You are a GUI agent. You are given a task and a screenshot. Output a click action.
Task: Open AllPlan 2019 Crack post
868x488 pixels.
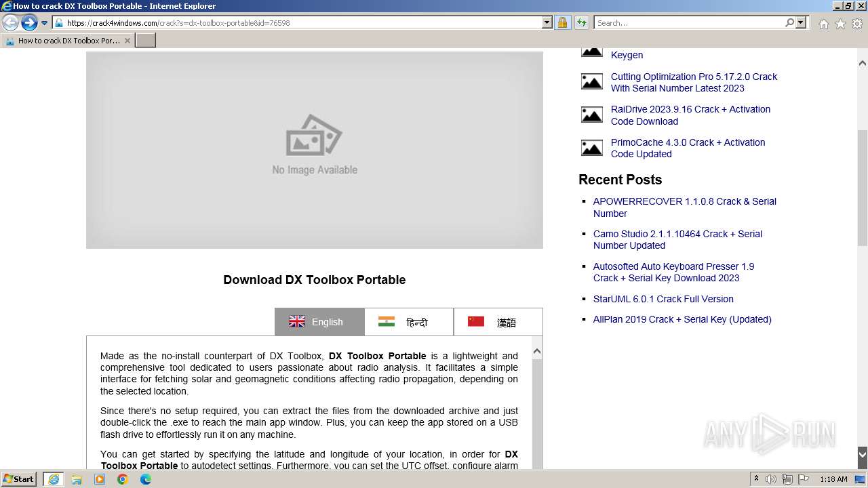tap(682, 319)
